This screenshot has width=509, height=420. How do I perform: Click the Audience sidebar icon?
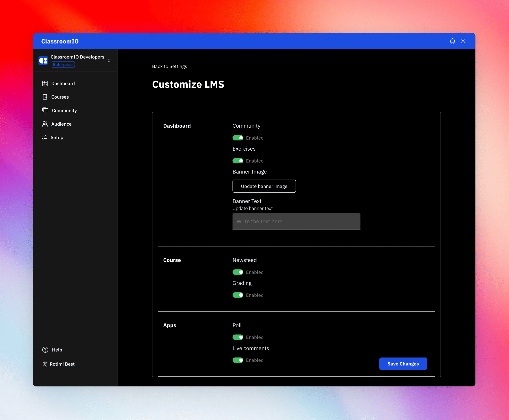(x=45, y=124)
